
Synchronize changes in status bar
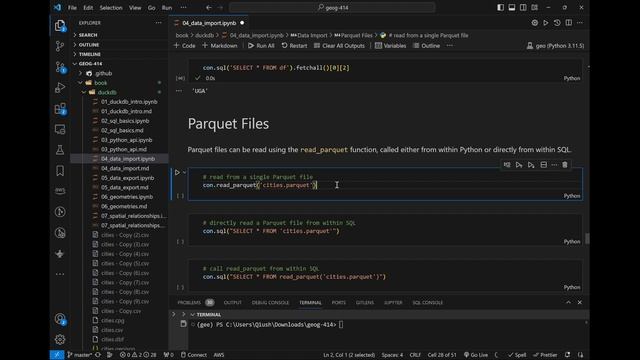(x=98, y=355)
